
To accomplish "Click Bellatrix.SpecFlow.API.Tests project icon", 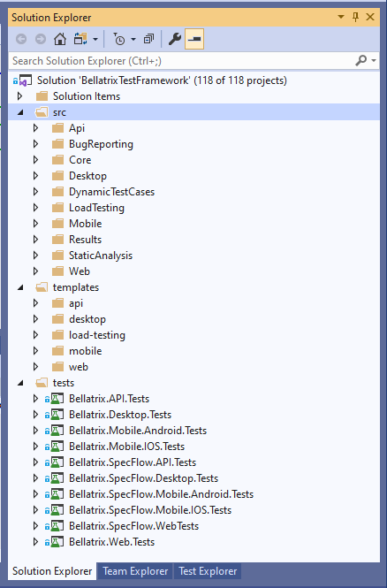I will 57,462.
